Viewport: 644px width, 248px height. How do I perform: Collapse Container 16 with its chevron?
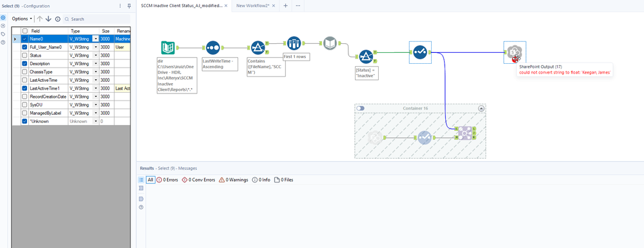click(x=481, y=108)
